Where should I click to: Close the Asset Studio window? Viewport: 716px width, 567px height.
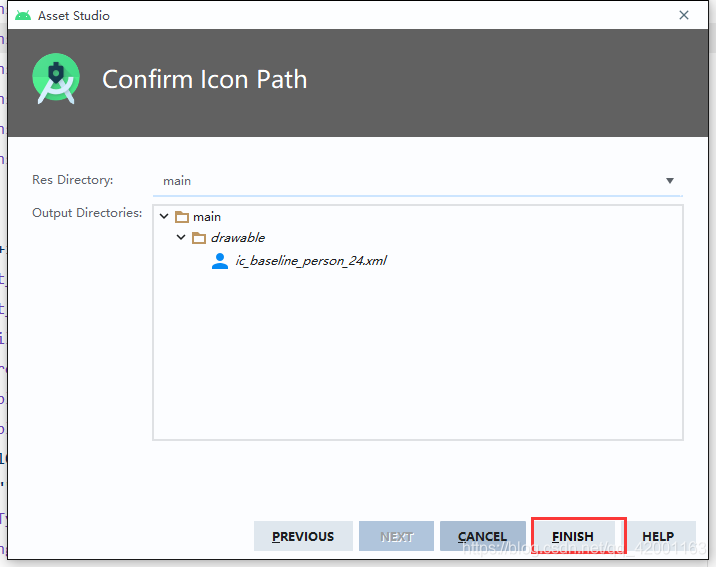684,15
